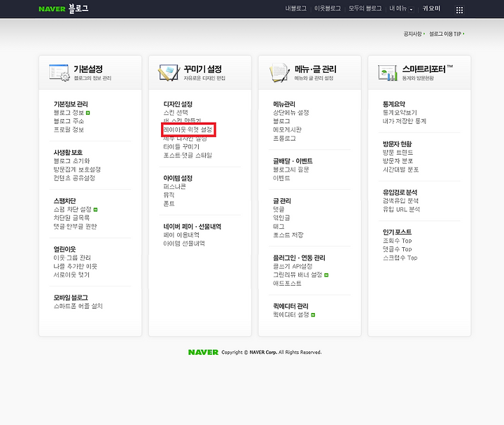
Task: Open the 이벤트 link under 글배달·이벤트
Action: [x=281, y=178]
